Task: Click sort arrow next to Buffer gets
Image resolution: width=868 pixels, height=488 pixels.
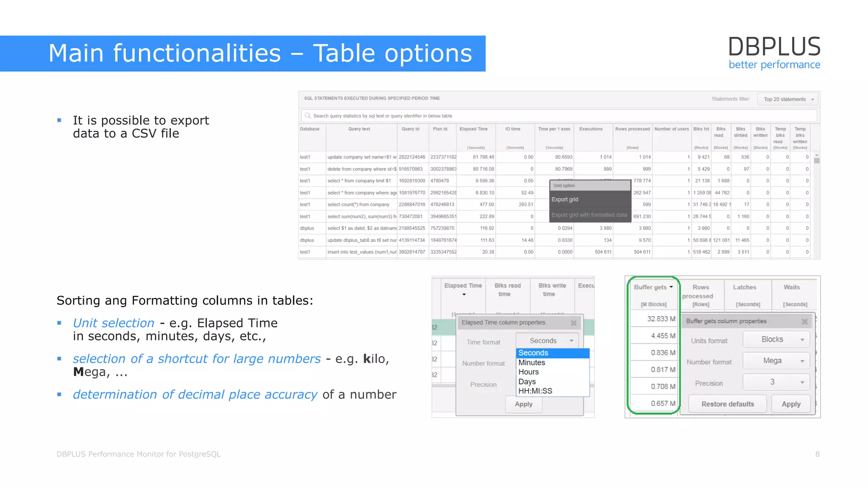Action: coord(671,287)
